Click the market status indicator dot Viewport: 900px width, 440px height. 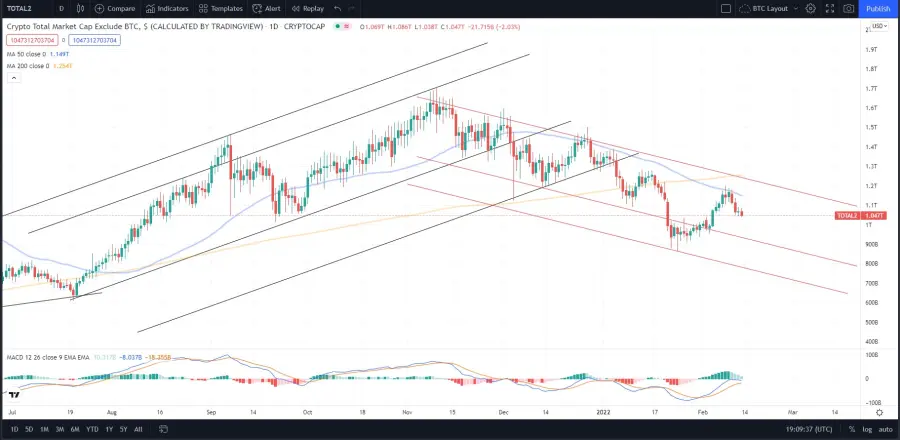click(336, 26)
